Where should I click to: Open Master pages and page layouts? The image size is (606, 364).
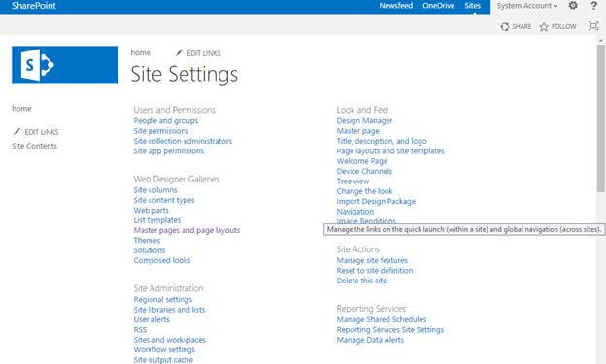(186, 230)
